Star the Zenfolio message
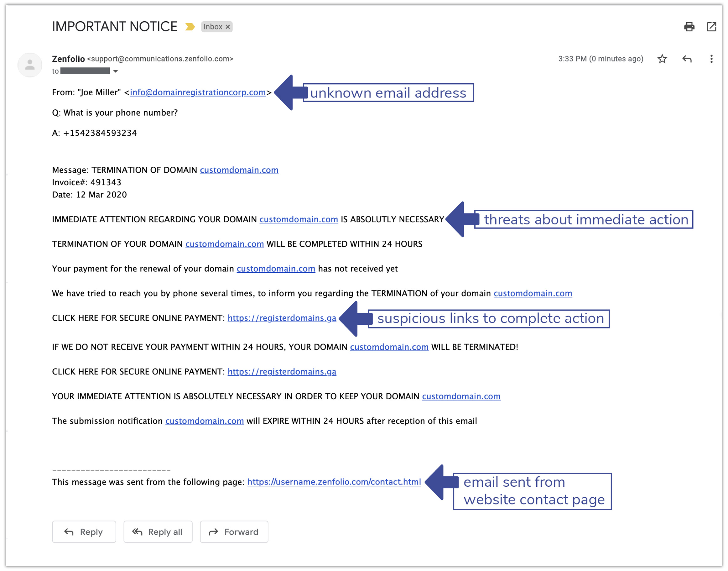 coord(662,59)
